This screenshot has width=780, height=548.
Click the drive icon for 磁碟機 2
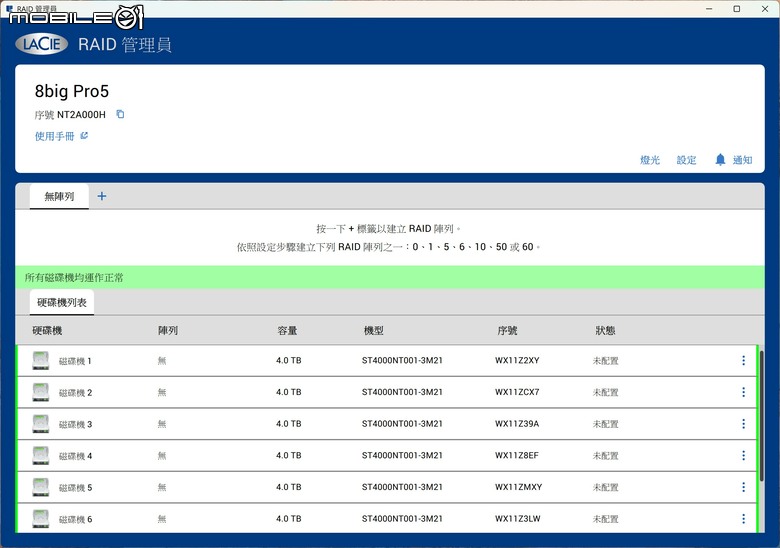tap(41, 392)
